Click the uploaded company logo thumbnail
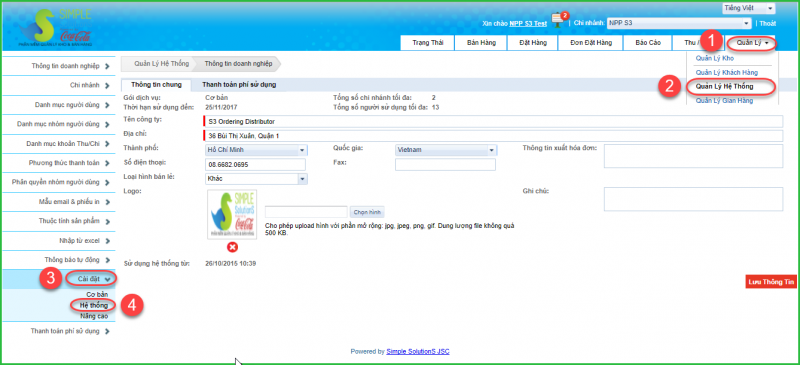The height and width of the screenshot is (365, 800). [232, 214]
